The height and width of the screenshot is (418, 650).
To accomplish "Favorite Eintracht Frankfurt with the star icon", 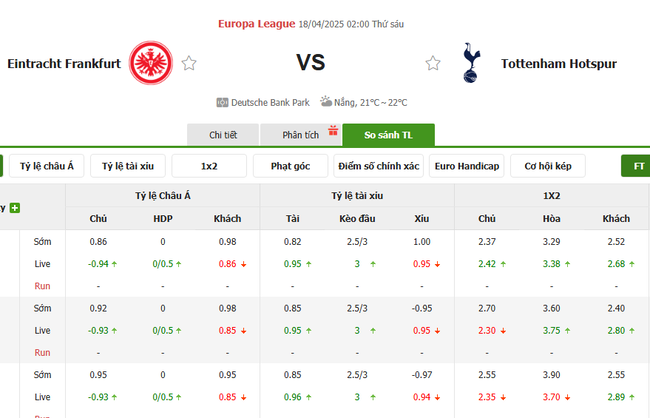I will [x=189, y=63].
